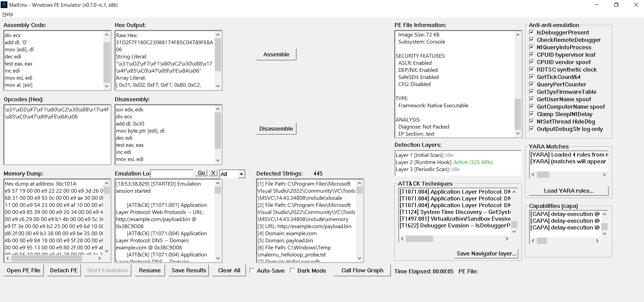Open the Help menu
Screen dimensions: 644x302
pos(8,14)
